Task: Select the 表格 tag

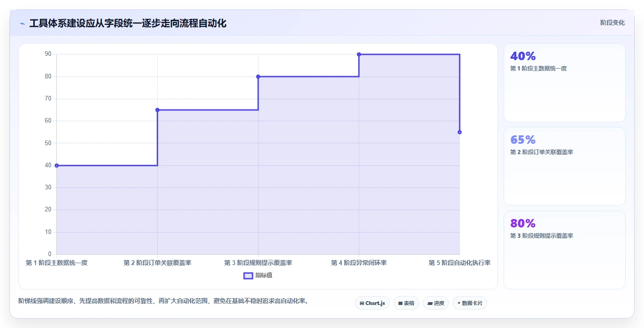Action: pos(406,303)
